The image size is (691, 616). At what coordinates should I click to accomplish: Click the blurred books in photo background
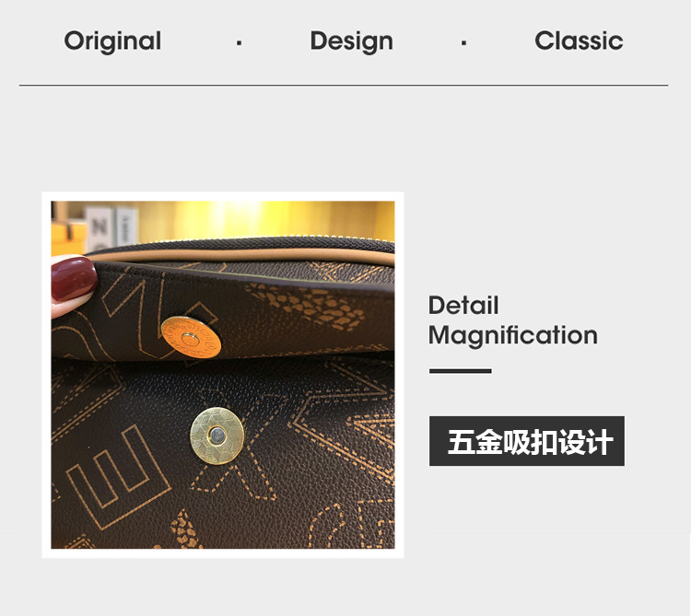click(112, 228)
